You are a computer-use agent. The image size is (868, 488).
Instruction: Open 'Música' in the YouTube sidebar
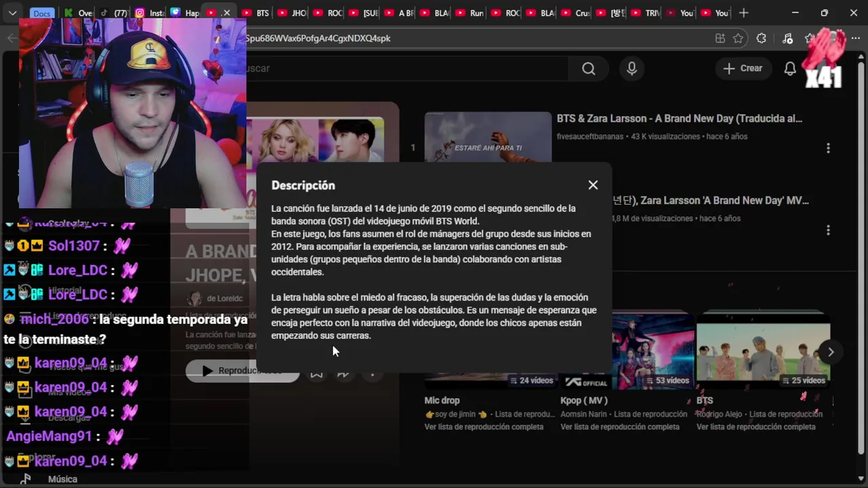click(62, 479)
